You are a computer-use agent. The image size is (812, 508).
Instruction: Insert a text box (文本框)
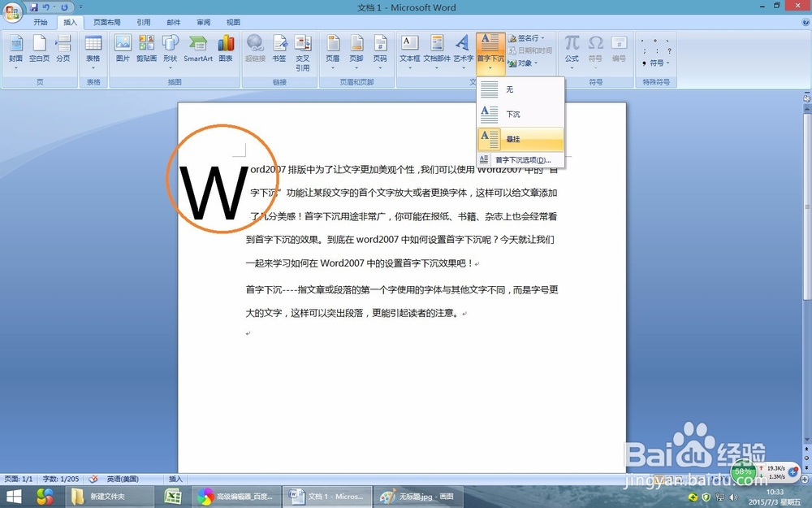pyautogui.click(x=409, y=53)
